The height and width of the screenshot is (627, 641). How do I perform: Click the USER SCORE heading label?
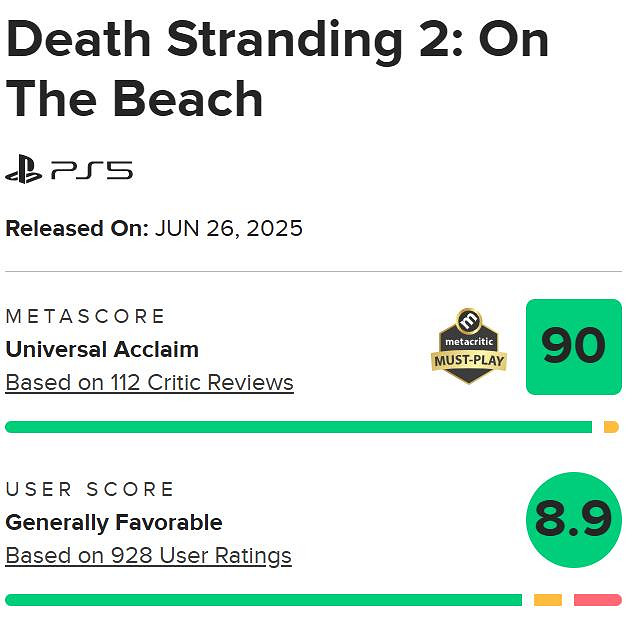pos(90,489)
